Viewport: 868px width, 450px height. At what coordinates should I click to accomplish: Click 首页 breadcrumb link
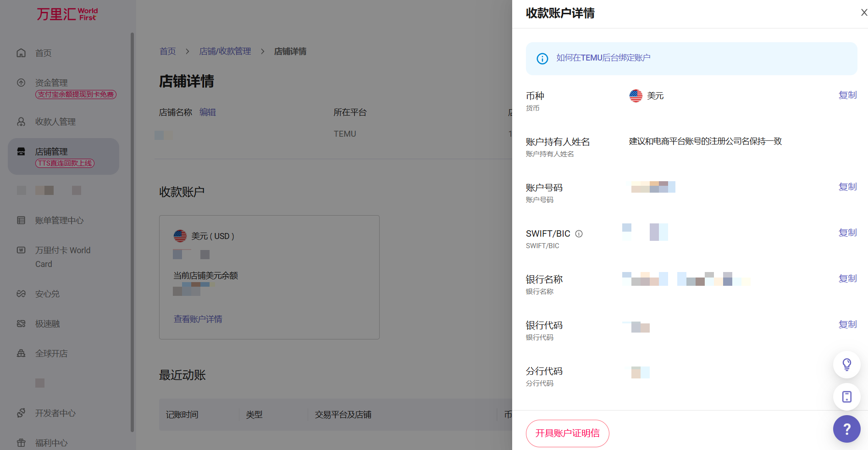(x=167, y=51)
